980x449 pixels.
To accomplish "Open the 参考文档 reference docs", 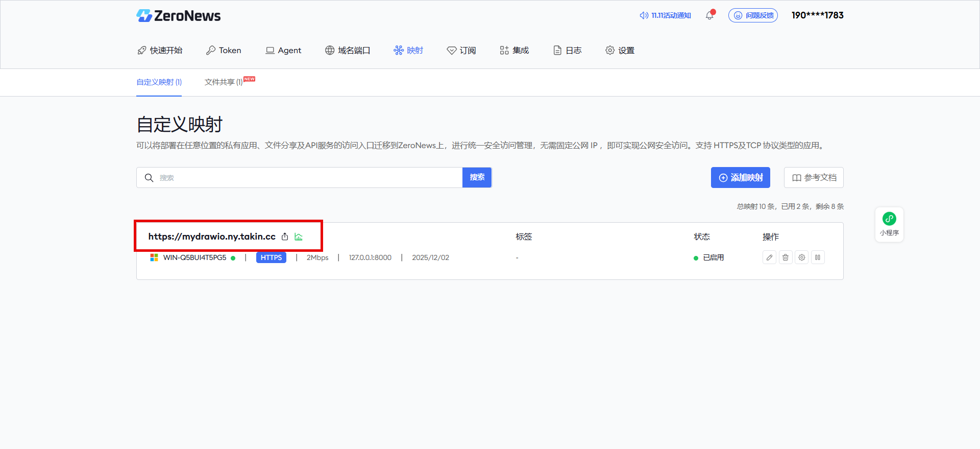I will (x=814, y=177).
